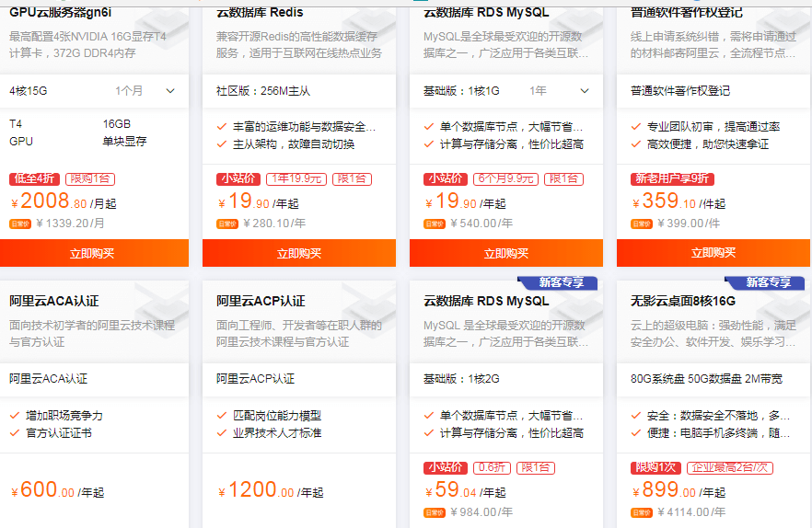812x528 pixels.
Task: Select 80G系统盘 50G数据盘 2M带宽 spec
Action: click(713, 379)
